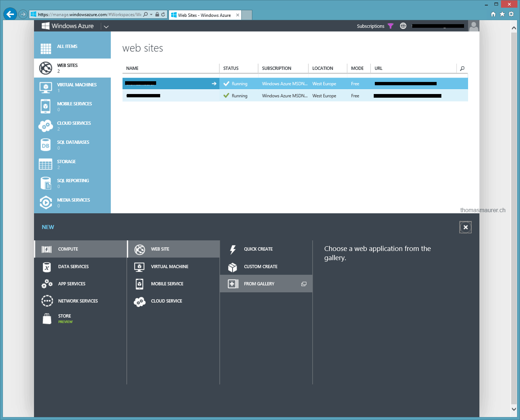This screenshot has width=520, height=420.
Task: Open the SQL Databases DB icon
Action: (46, 145)
